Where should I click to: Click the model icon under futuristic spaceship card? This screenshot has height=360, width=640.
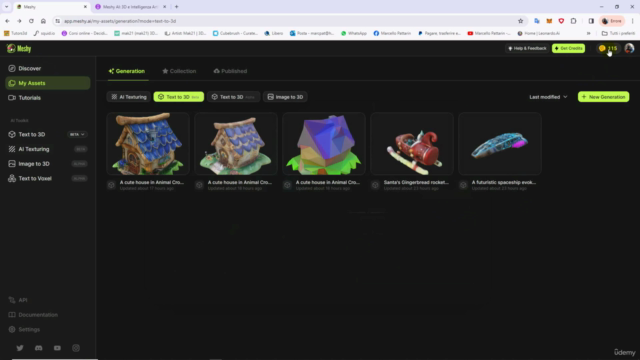pyautogui.click(x=463, y=185)
